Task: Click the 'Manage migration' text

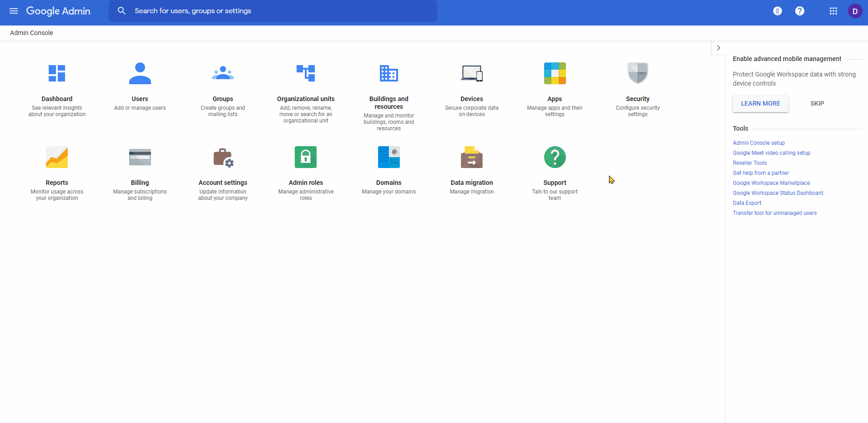Action: (x=472, y=192)
